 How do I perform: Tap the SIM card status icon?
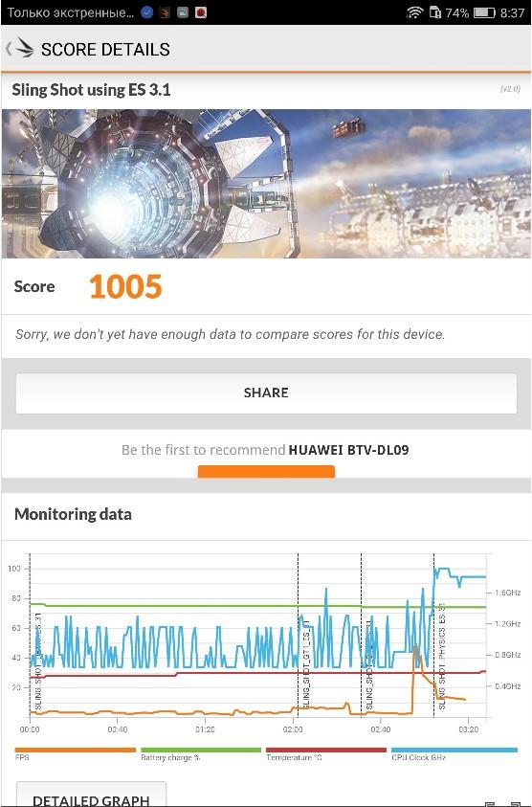434,12
